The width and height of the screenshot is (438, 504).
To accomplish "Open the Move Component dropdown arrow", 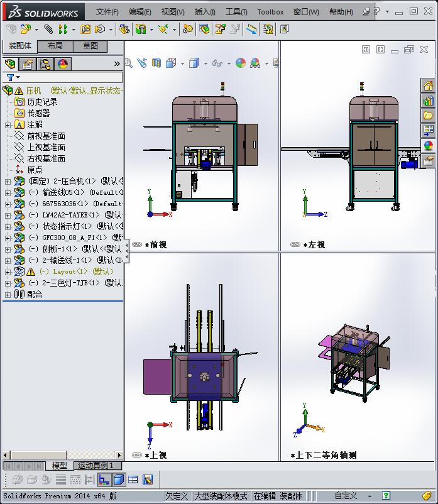I will 111,30.
